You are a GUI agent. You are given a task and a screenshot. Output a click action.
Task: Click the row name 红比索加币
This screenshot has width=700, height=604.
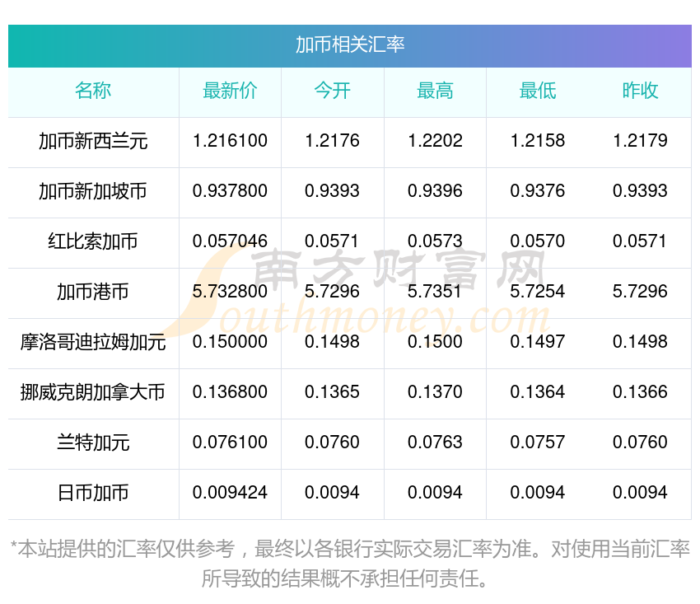(x=93, y=241)
